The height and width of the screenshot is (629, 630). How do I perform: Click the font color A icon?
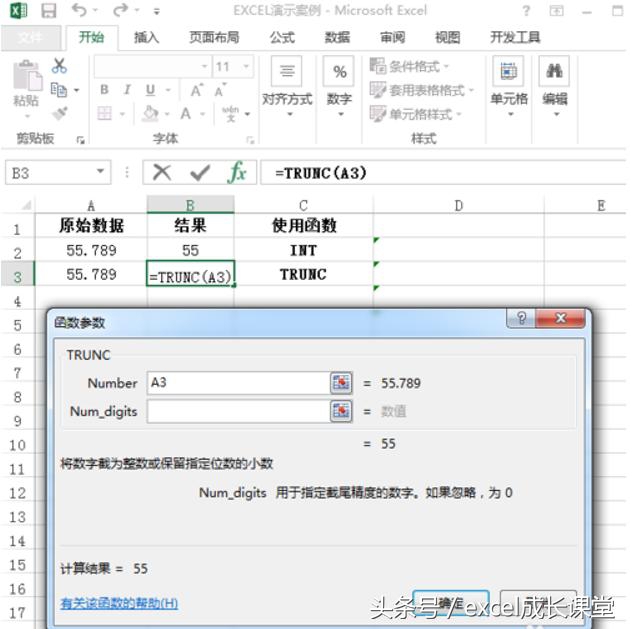pyautogui.click(x=185, y=114)
